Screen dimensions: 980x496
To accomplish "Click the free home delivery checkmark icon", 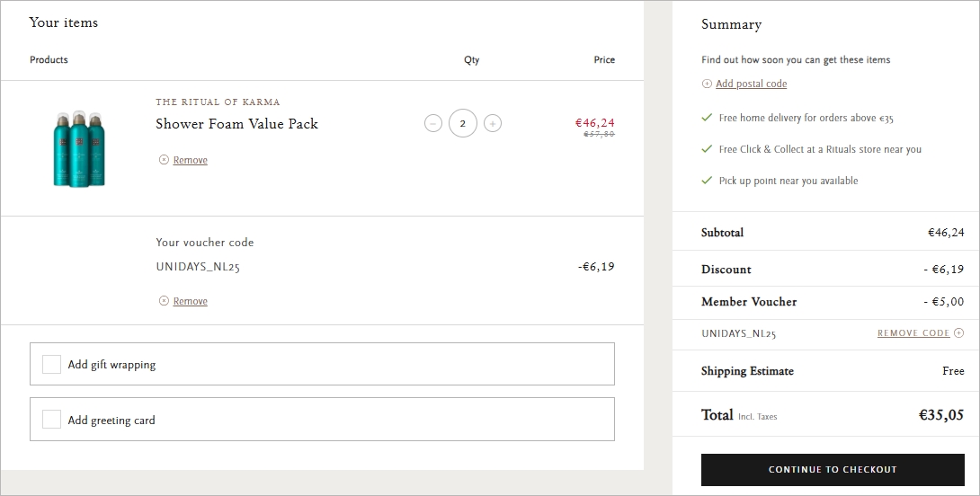I will tap(707, 118).
